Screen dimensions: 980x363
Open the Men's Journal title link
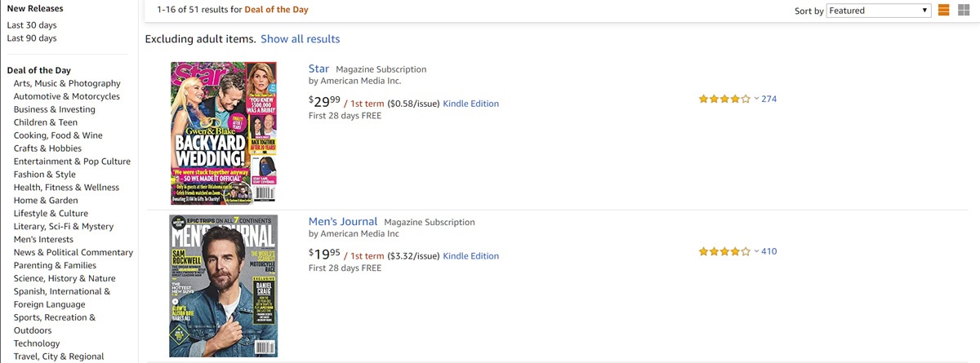(343, 221)
